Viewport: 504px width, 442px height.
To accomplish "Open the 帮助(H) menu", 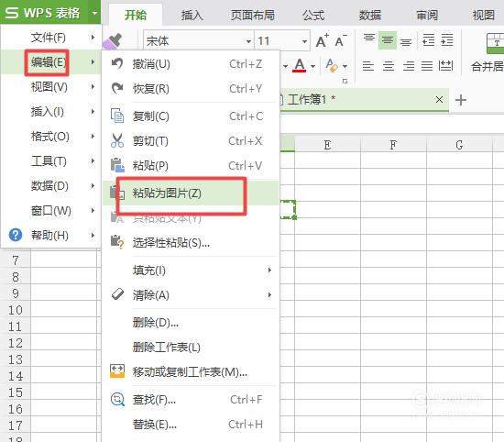I will [x=50, y=236].
